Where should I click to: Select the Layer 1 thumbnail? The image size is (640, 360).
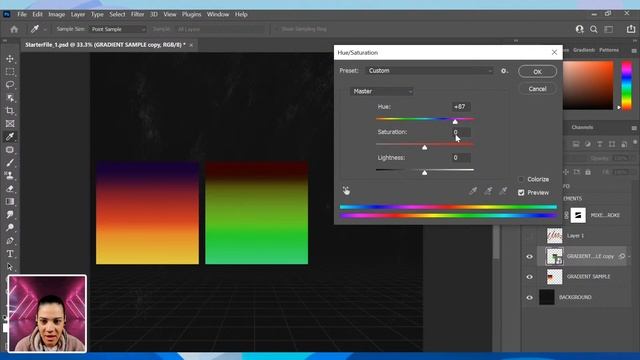coord(554,236)
